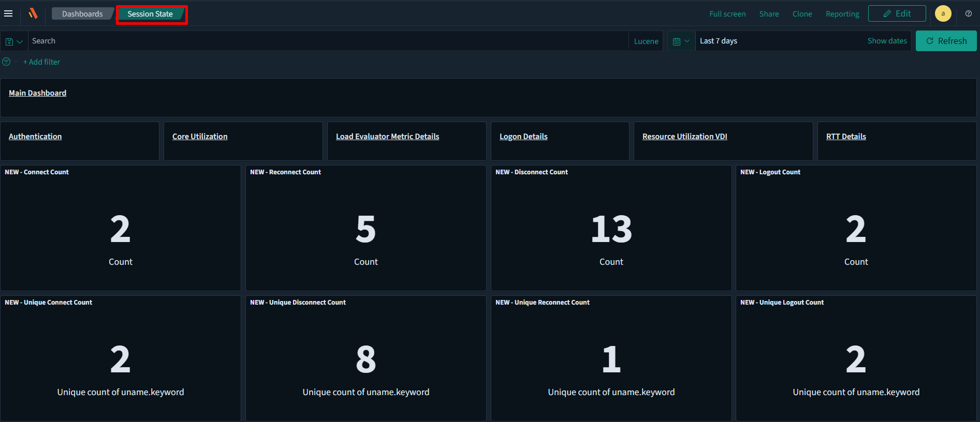
Task: Go to Dashboards breadcrumb
Action: click(x=82, y=14)
